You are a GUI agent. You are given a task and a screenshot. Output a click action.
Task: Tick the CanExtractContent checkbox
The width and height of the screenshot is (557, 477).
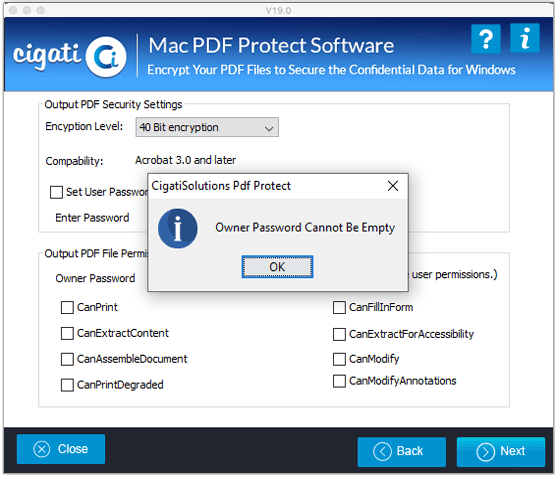coord(67,334)
